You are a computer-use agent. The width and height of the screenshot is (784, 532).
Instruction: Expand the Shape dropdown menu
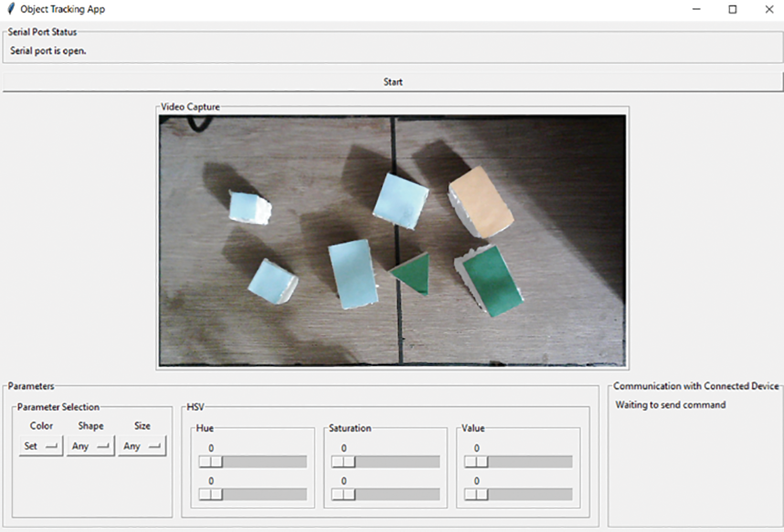click(90, 446)
